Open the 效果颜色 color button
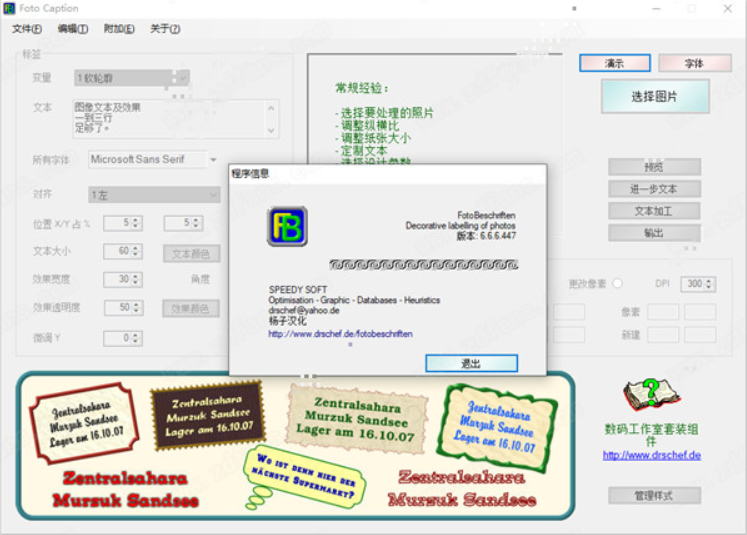The image size is (747, 535). 191,308
